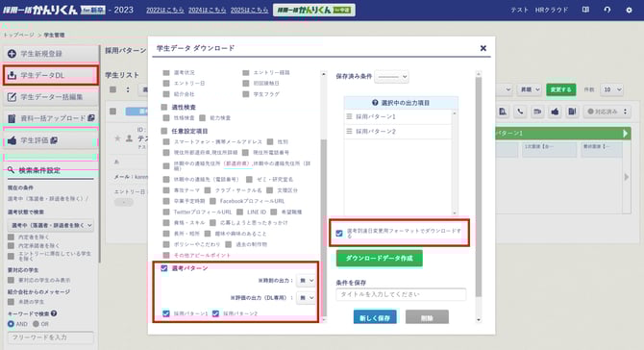Image resolution: width=644 pixels, height=350 pixels.
Task: Click the トップページ breadcrumb link
Action: (x=19, y=35)
